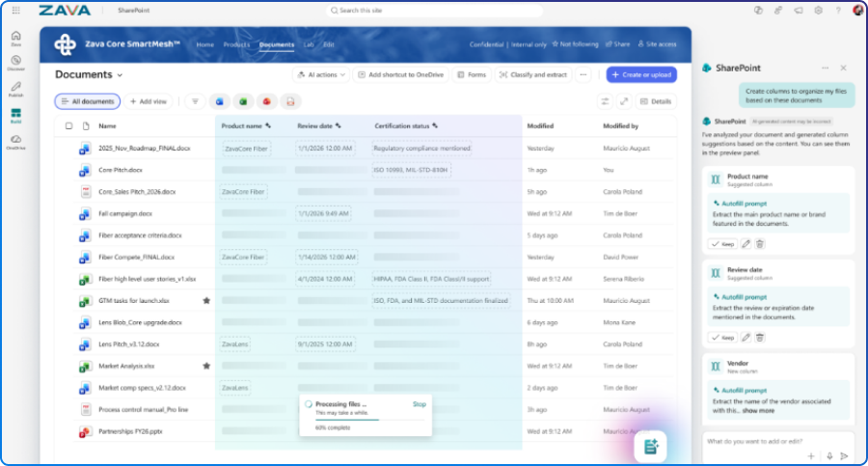Open the Copilot icon in the top bar

point(758,10)
